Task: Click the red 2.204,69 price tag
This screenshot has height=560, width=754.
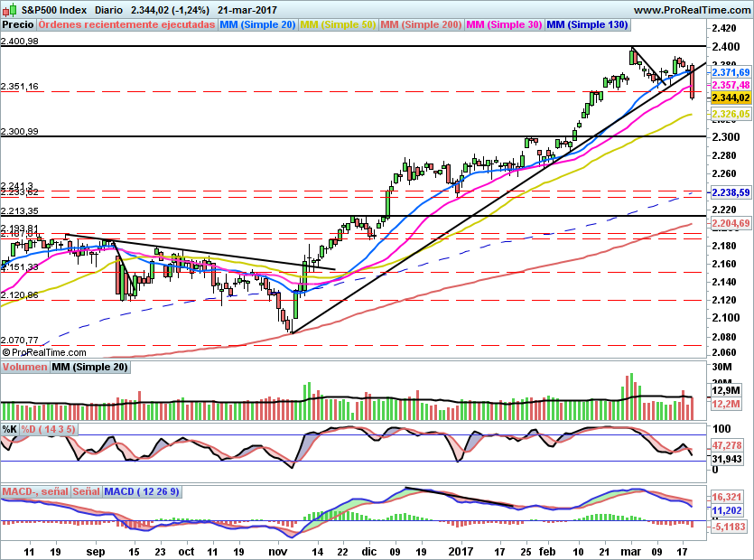Action: pos(731,223)
